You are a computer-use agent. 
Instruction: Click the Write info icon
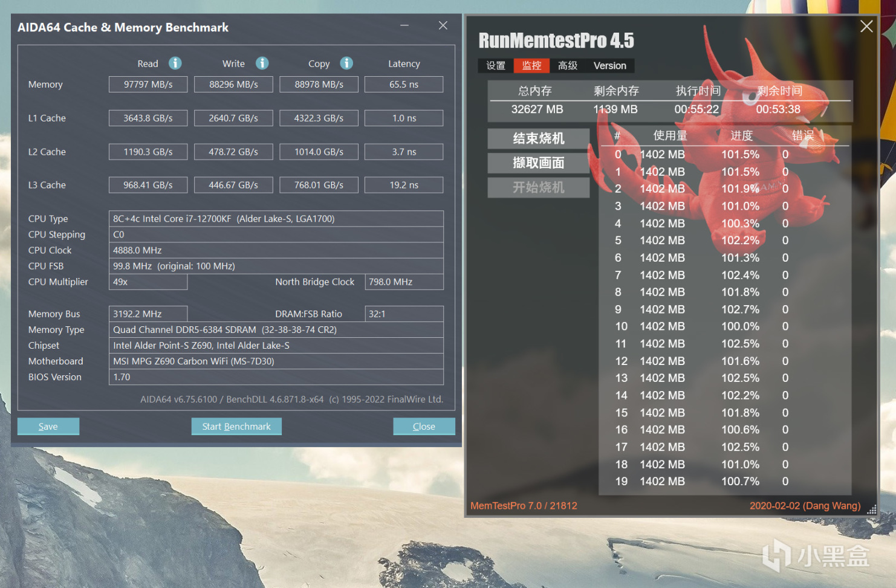pyautogui.click(x=262, y=63)
